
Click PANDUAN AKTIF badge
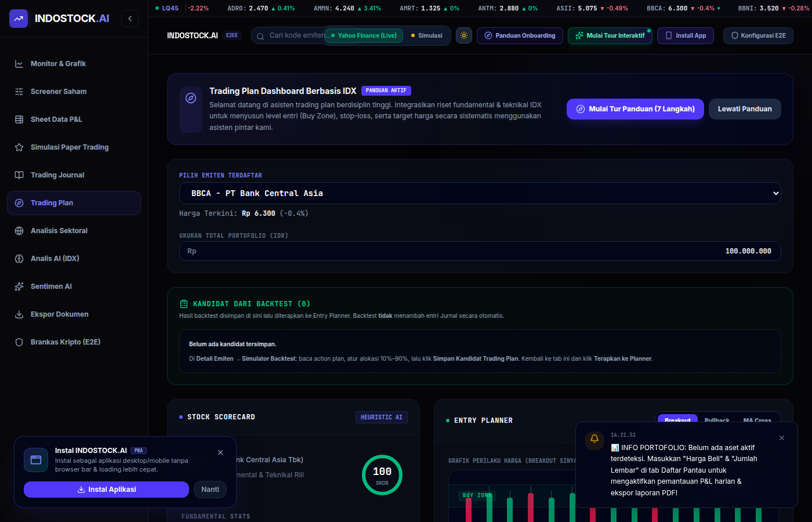[386, 90]
